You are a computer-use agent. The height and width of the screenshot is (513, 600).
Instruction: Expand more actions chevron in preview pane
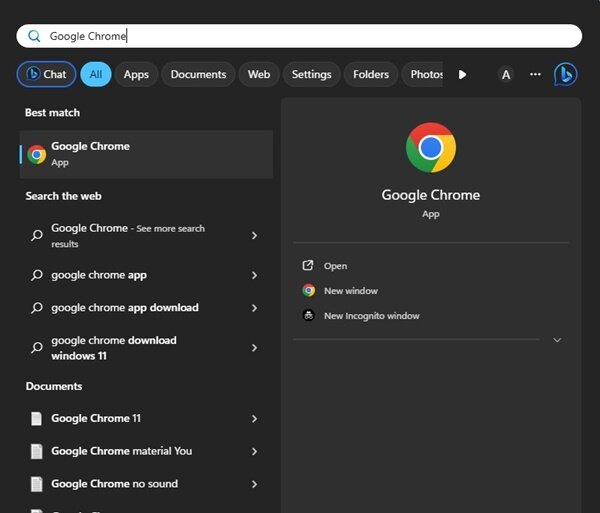point(557,340)
